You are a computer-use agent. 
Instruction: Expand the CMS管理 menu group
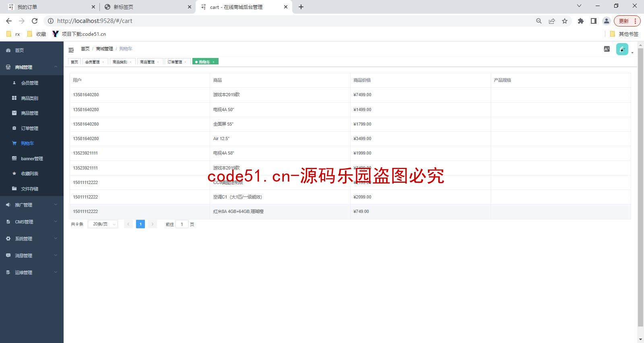32,222
